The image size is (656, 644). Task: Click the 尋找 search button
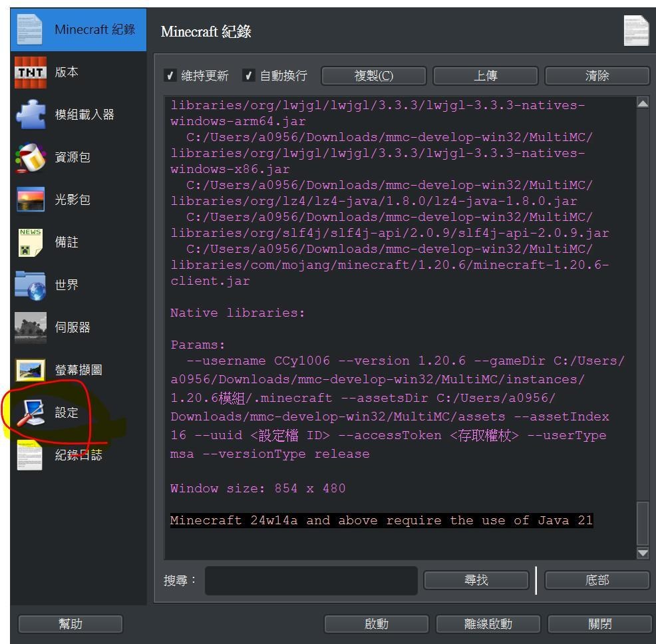tap(476, 580)
